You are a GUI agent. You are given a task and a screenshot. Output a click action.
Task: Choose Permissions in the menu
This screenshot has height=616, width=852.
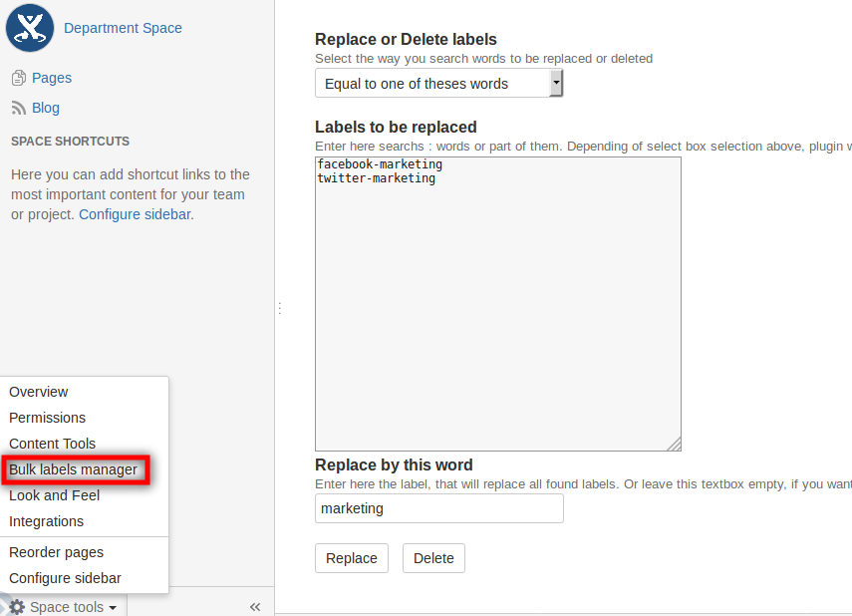click(x=48, y=418)
